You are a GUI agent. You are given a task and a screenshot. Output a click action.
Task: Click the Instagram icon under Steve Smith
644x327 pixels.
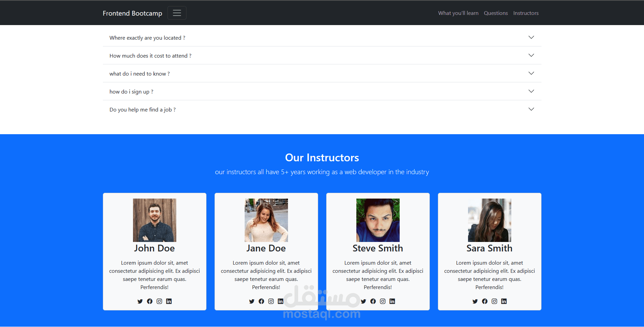coord(383,301)
